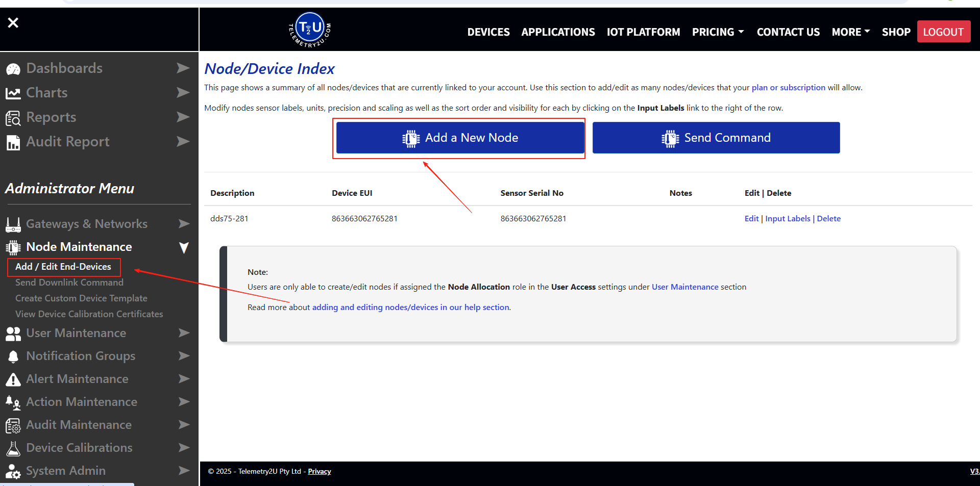Open the MORE dropdown menu

(x=850, y=32)
